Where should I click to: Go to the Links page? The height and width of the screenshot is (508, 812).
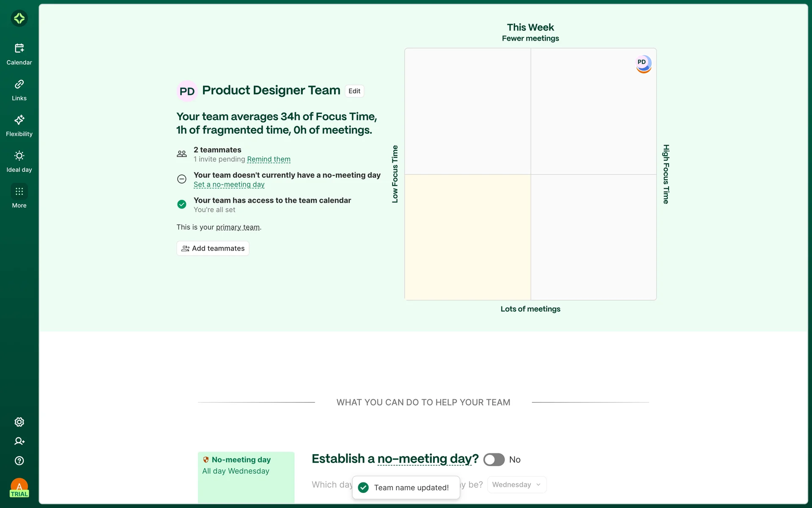click(19, 90)
